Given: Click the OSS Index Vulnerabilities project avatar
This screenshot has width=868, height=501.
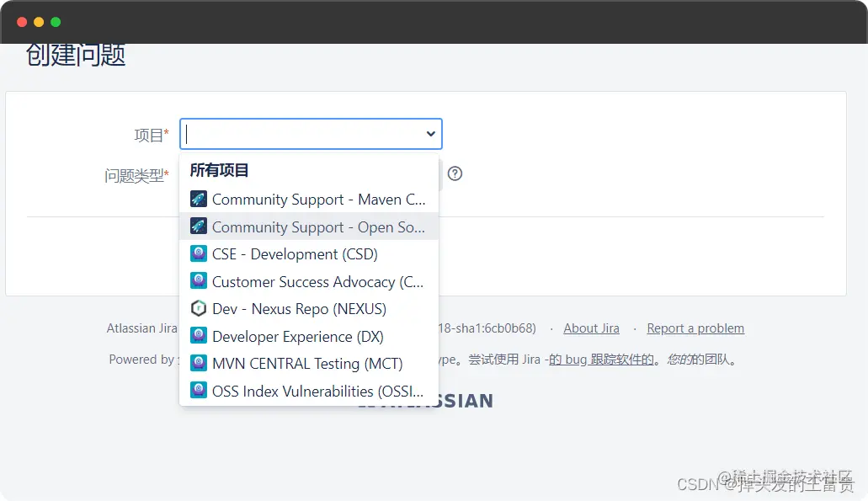Looking at the screenshot, I should [198, 391].
